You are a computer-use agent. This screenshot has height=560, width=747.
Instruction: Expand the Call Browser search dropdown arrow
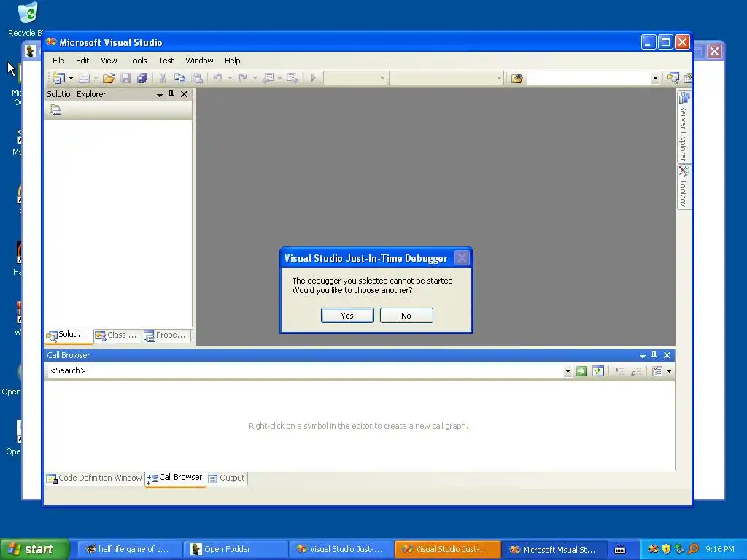568,371
